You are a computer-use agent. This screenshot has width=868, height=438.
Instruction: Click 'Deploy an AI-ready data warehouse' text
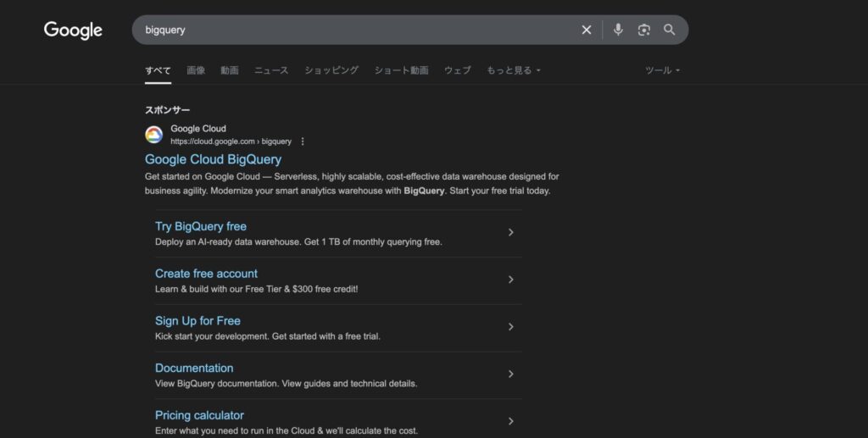point(298,241)
